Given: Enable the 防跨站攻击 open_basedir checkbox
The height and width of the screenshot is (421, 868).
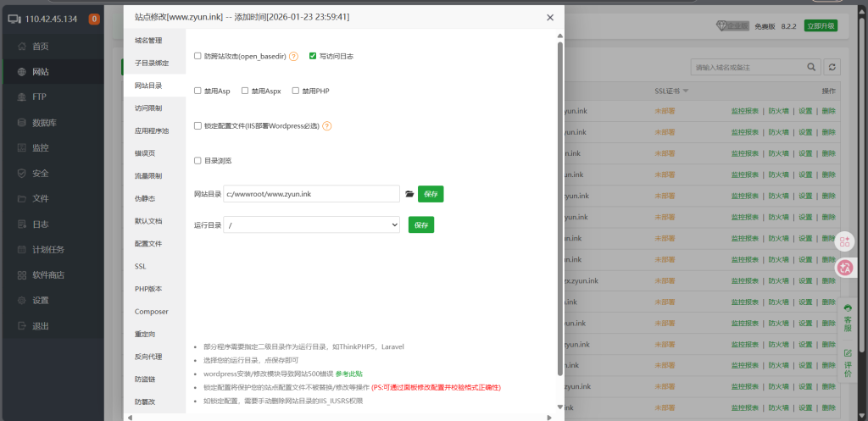Looking at the screenshot, I should (198, 56).
